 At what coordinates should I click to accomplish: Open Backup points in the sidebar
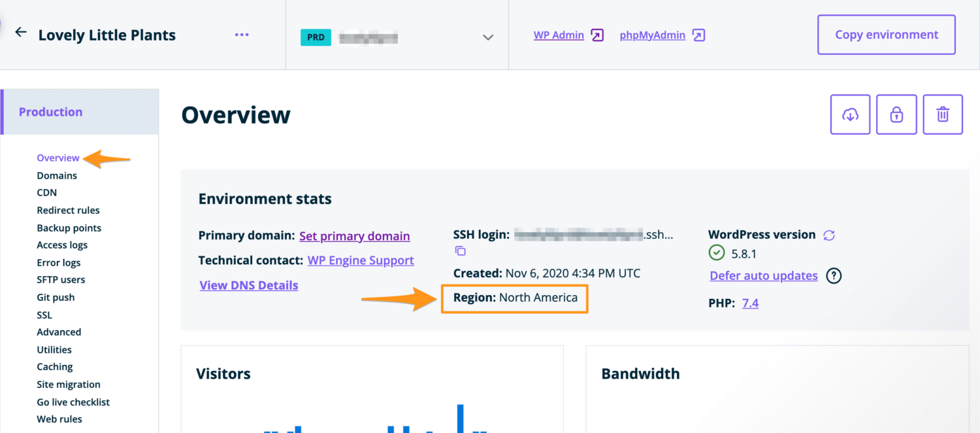[69, 228]
